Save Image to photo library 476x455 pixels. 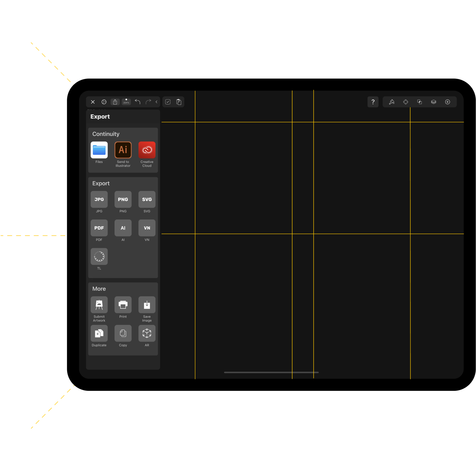pos(147,305)
